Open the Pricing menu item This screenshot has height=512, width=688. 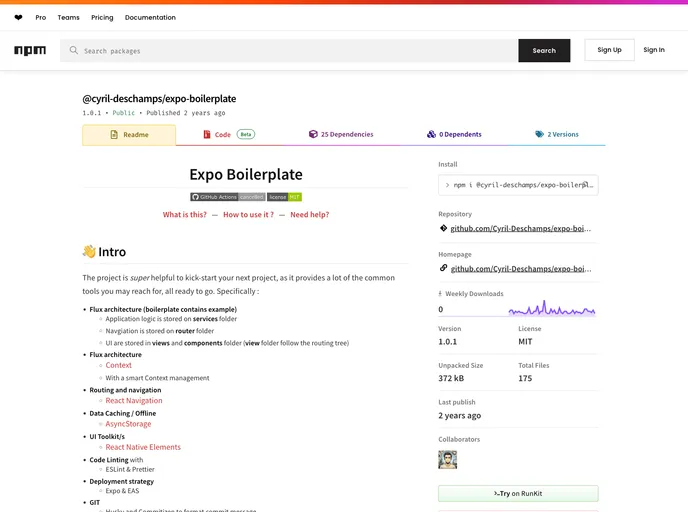[102, 18]
